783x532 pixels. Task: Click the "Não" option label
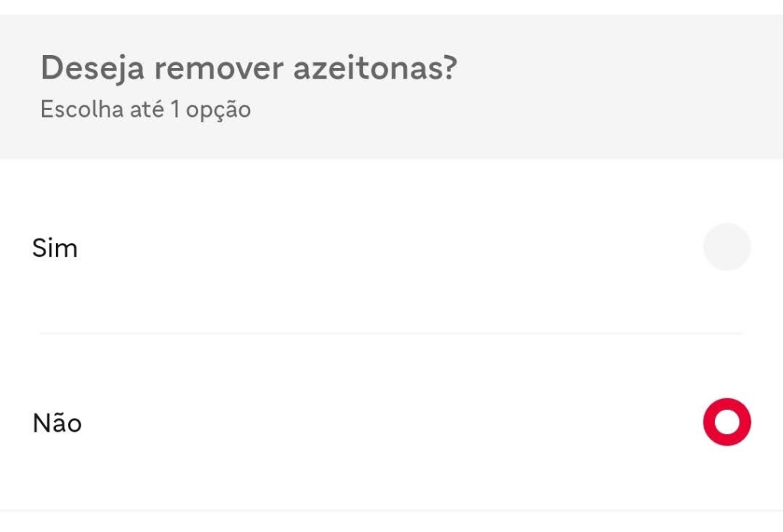tap(57, 423)
